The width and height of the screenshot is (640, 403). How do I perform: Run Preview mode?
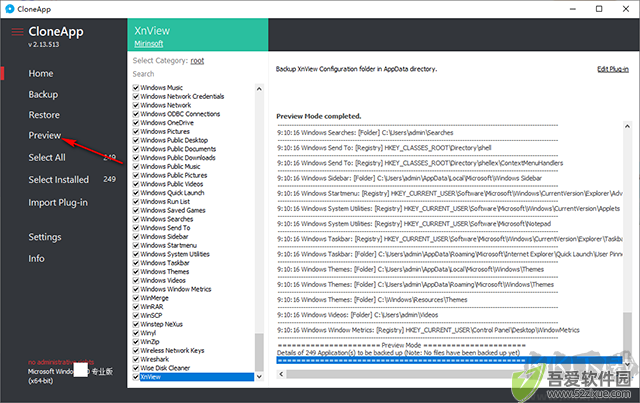click(x=44, y=135)
